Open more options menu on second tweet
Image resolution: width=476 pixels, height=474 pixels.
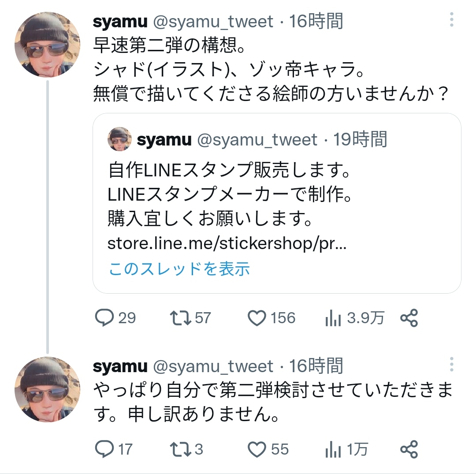[x=452, y=364]
